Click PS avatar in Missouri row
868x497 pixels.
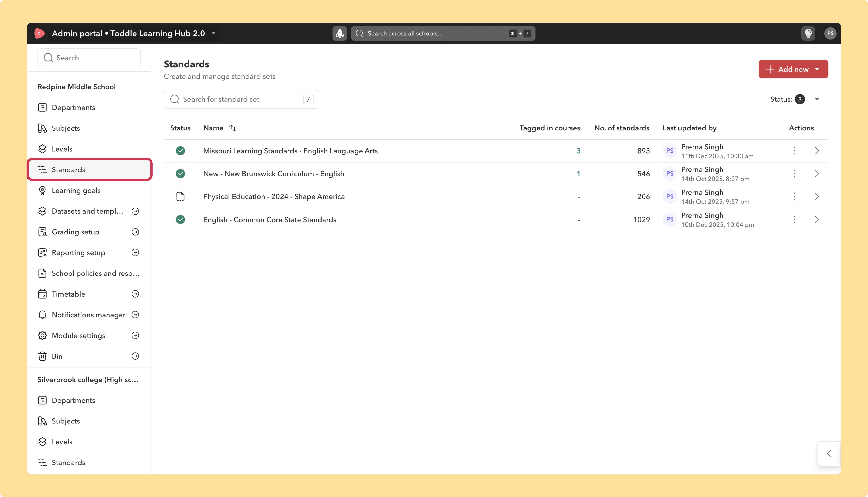(670, 151)
